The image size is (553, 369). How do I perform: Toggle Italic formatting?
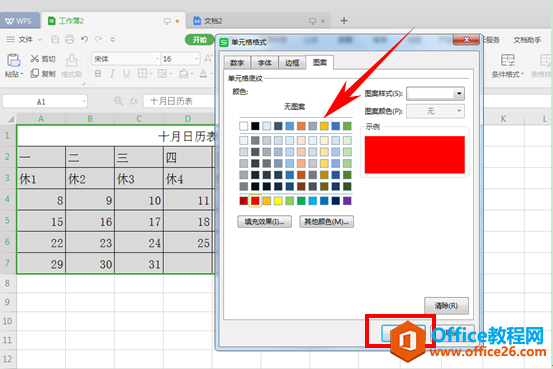click(x=112, y=74)
